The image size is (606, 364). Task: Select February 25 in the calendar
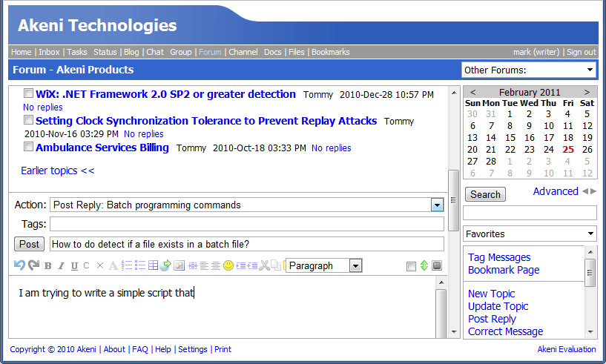[x=568, y=149]
